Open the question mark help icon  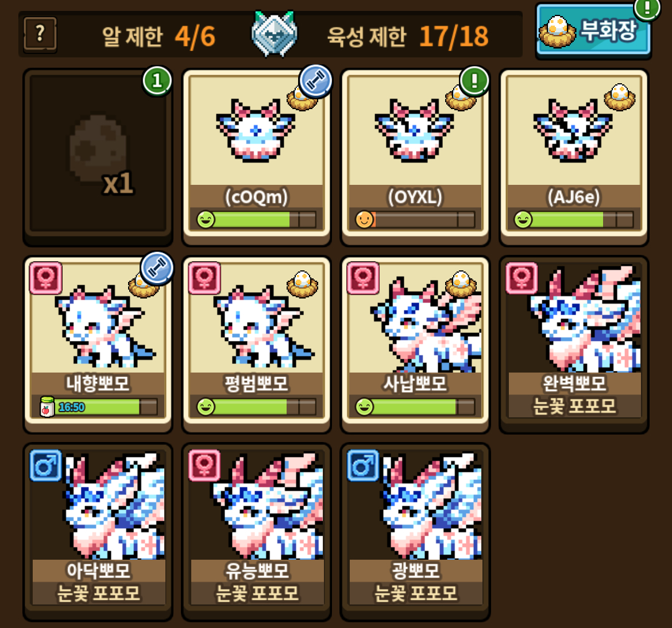click(40, 34)
